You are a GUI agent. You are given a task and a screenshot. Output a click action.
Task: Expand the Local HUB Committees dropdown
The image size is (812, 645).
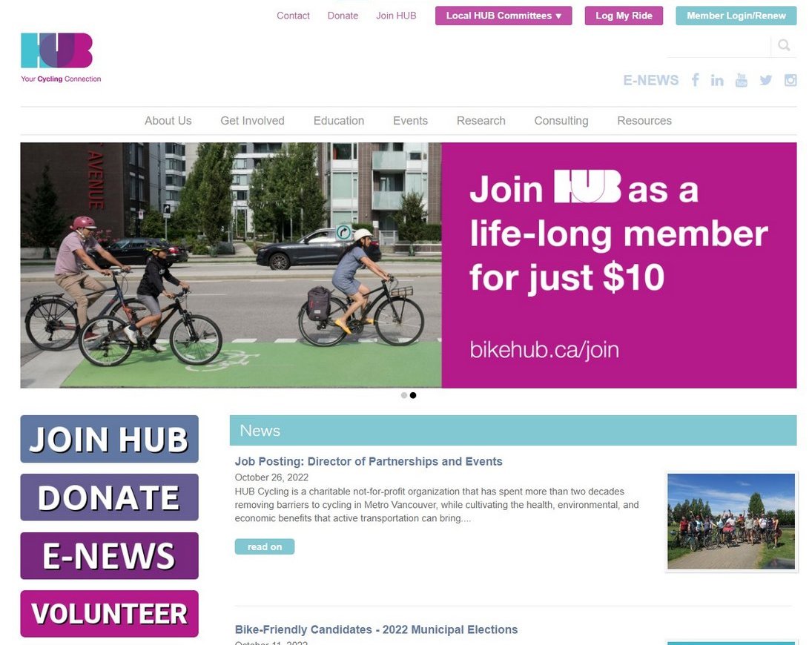[504, 16]
